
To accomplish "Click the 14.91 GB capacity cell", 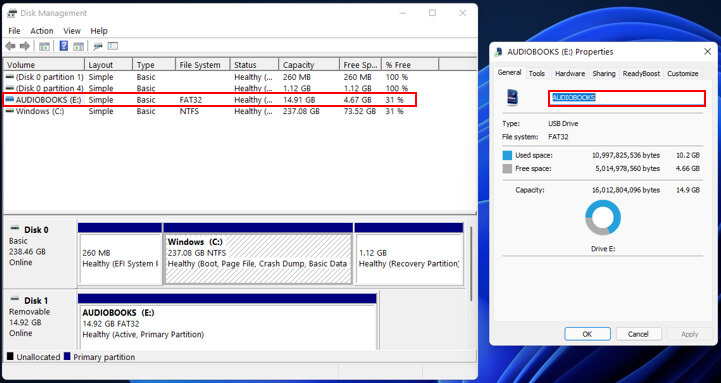I will pos(299,99).
